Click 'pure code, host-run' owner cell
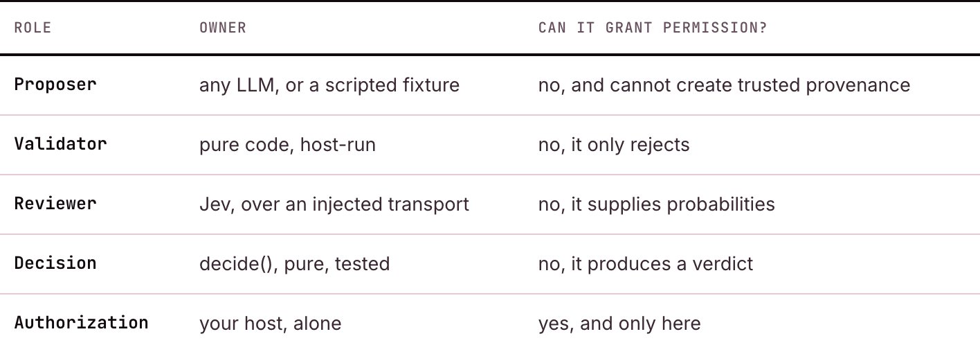The width and height of the screenshot is (980, 352). pos(287,145)
